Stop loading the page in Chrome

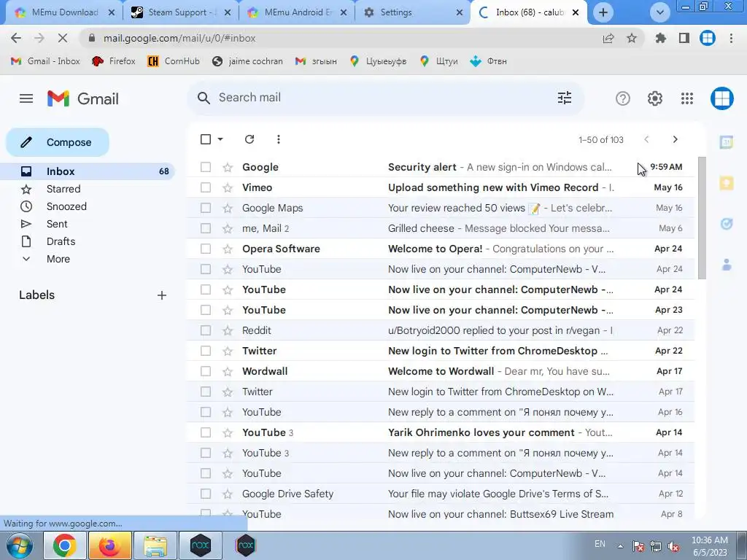coord(63,38)
